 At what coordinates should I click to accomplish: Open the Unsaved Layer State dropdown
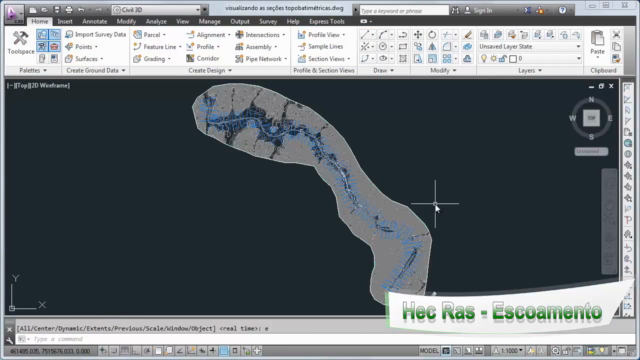tap(530, 47)
